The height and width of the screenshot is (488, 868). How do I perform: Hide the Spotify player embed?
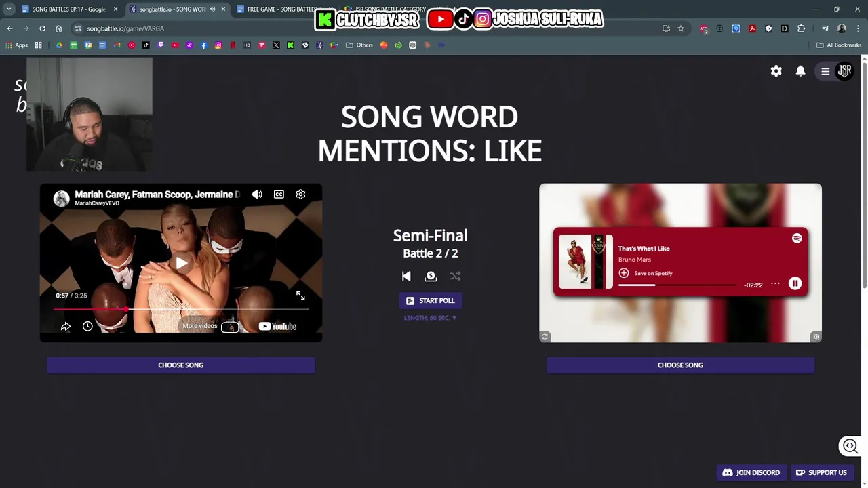pos(816,337)
